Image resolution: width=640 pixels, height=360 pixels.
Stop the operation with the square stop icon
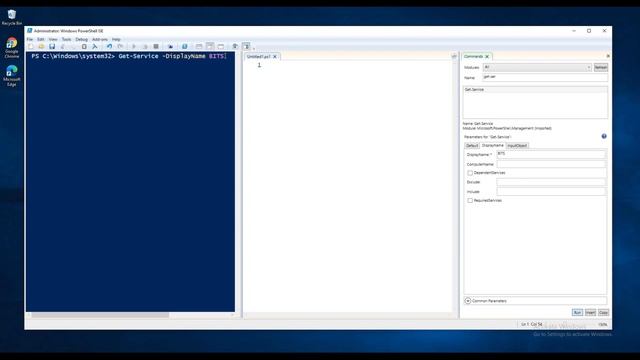click(156, 47)
